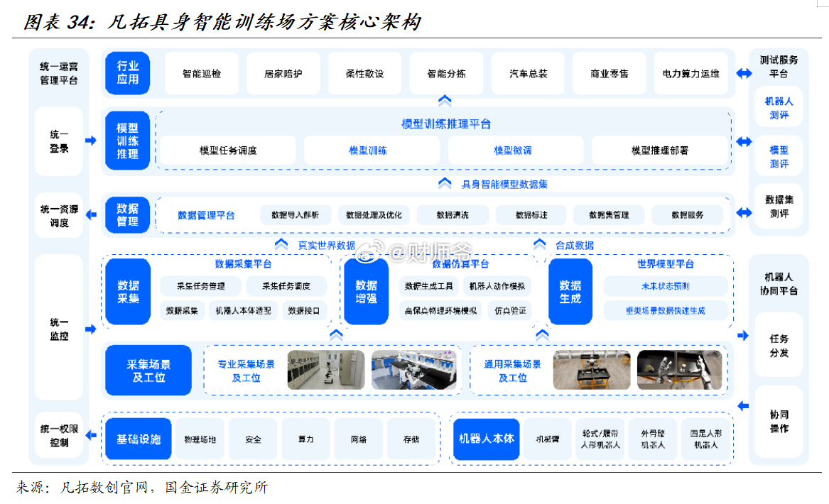Select the 模型训练推理 blue block

click(x=127, y=141)
